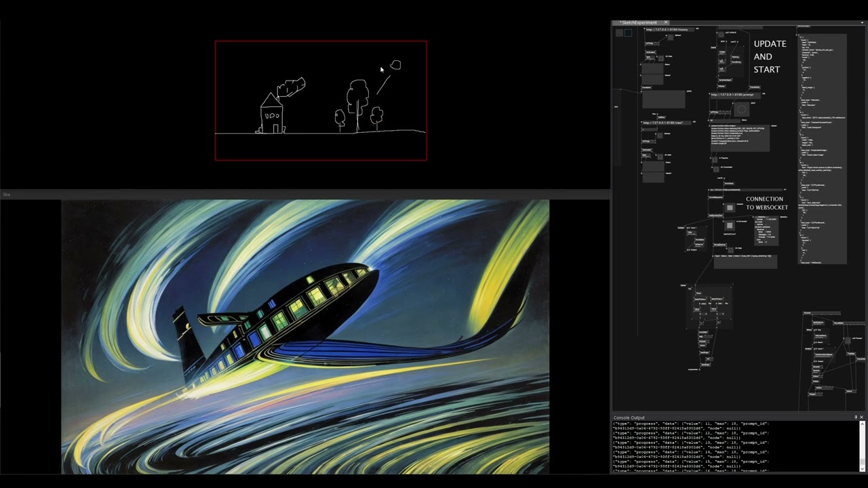Click the On Data bang in websocket section

click(x=730, y=250)
